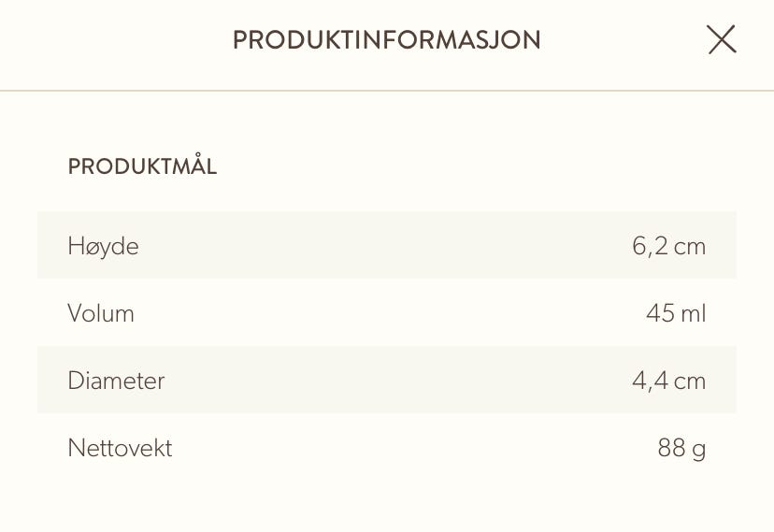This screenshot has height=532, width=774.
Task: Click the letter P in PRODUKTINFORMASJON
Action: (x=240, y=40)
